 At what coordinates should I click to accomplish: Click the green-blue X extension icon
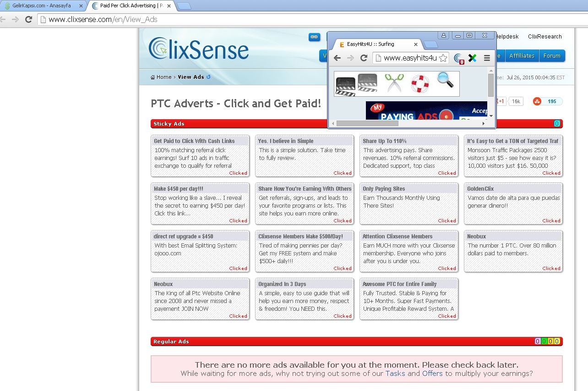(x=472, y=58)
